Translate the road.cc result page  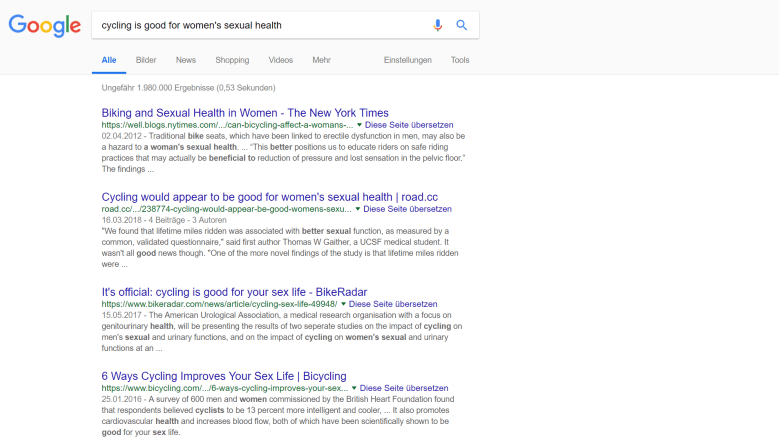tap(407, 209)
